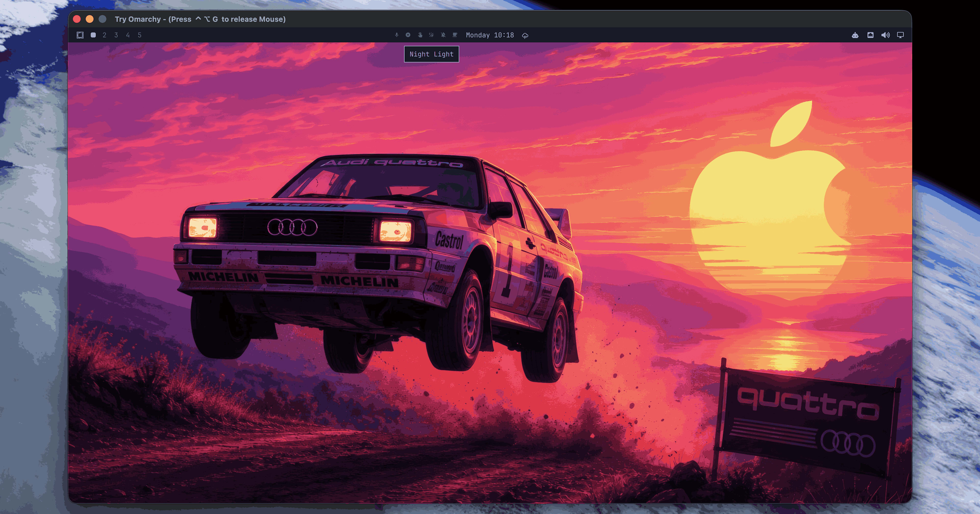This screenshot has width=980, height=514.
Task: Toggle the coffee cup stay-awake icon
Action: (455, 35)
